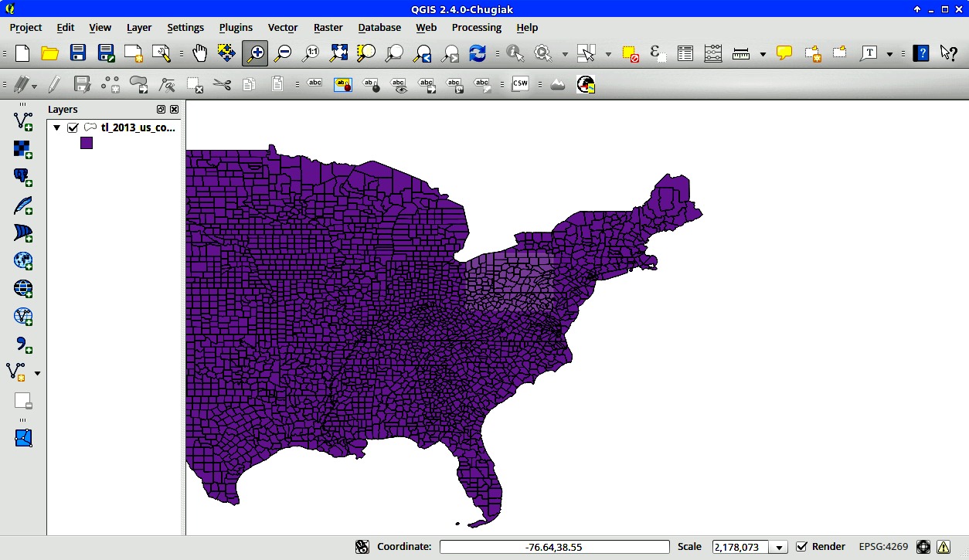Click the Coordinate input field
This screenshot has height=560, width=969.
point(554,547)
